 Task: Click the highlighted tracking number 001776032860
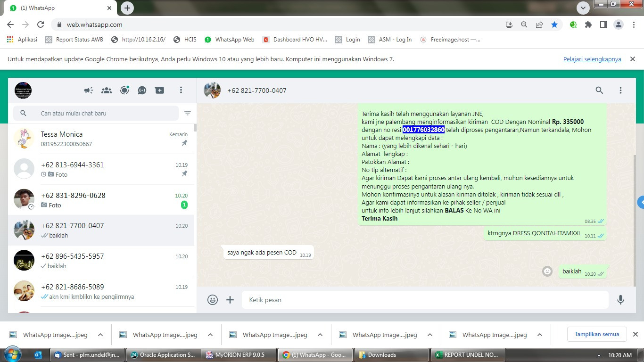click(423, 130)
